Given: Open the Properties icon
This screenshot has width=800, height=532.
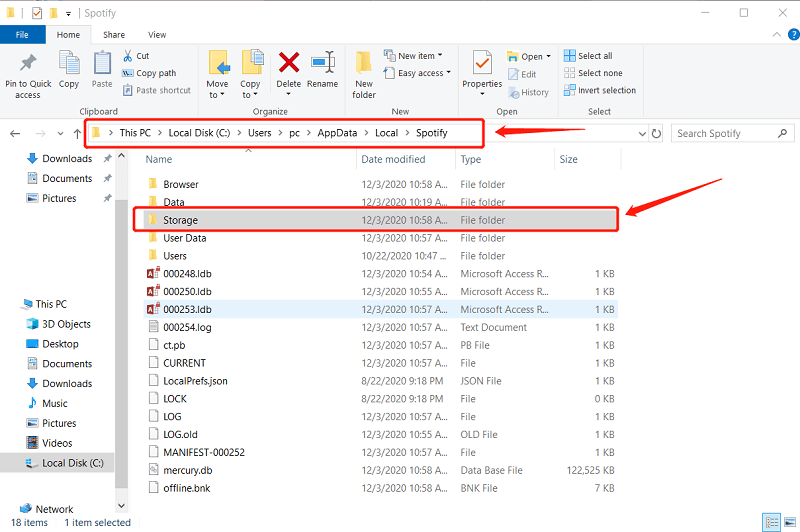Looking at the screenshot, I should 482,63.
